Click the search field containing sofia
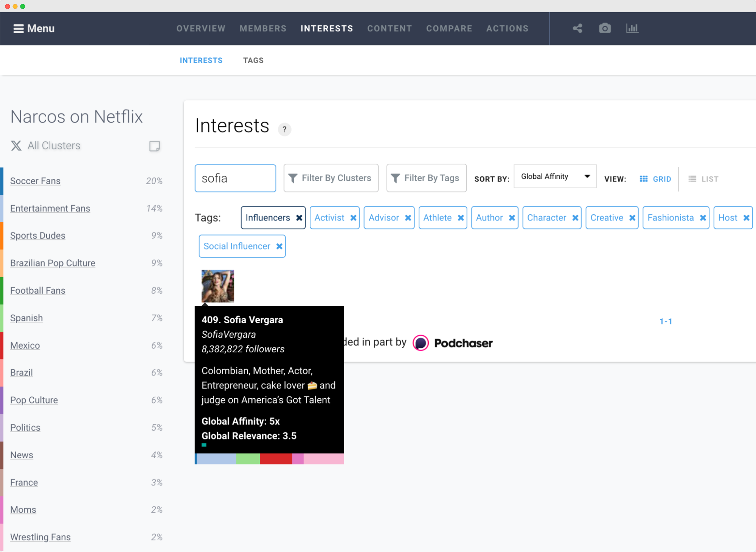 [x=235, y=178]
